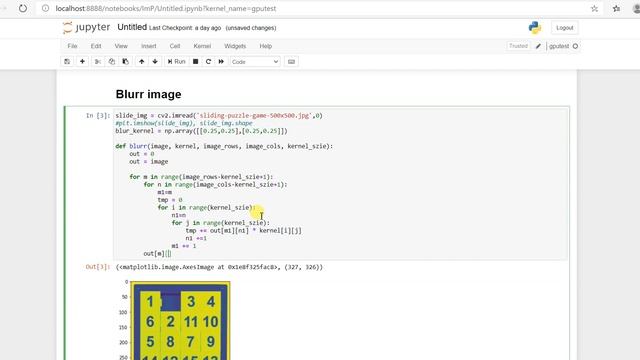Copy selected cells icon
Image resolution: width=640 pixels, height=360 pixels.
tap(111, 62)
